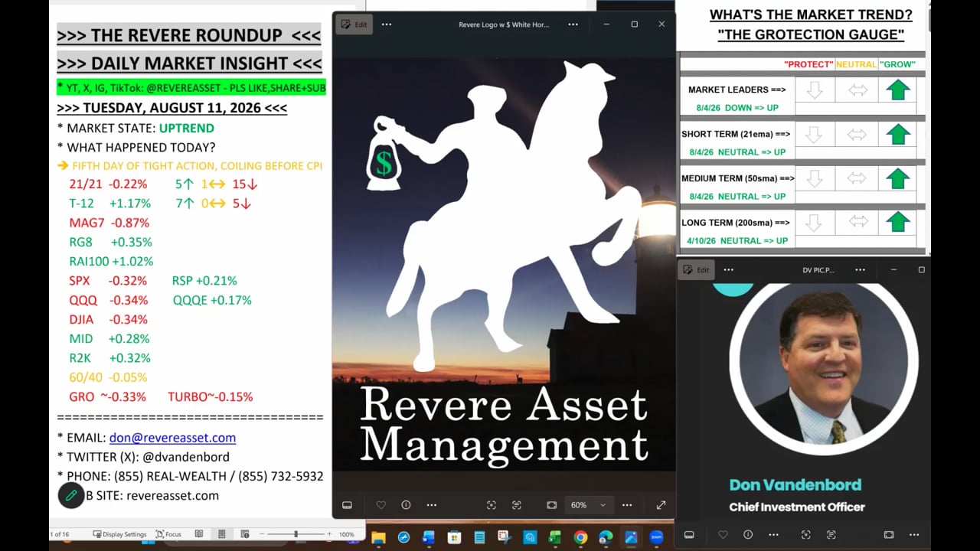Open the blue wrench app from the taskbar

(x=403, y=537)
